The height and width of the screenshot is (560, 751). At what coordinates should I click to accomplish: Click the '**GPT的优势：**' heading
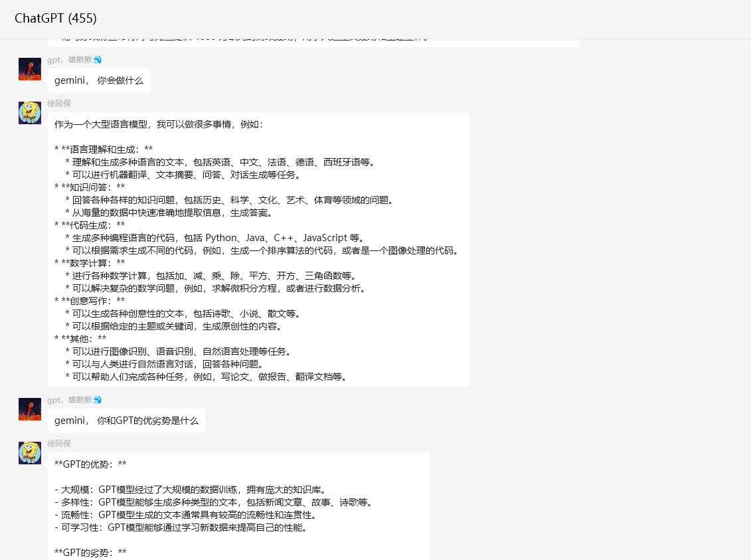tap(90, 464)
